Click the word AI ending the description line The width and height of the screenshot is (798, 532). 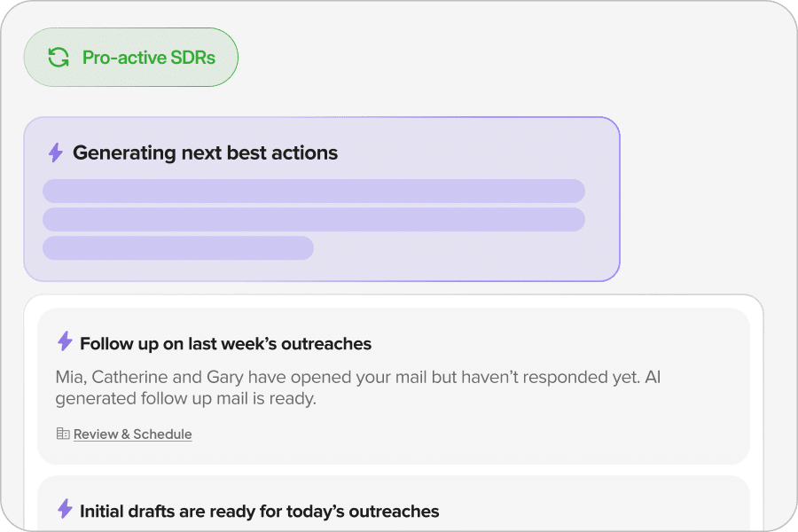653,377
